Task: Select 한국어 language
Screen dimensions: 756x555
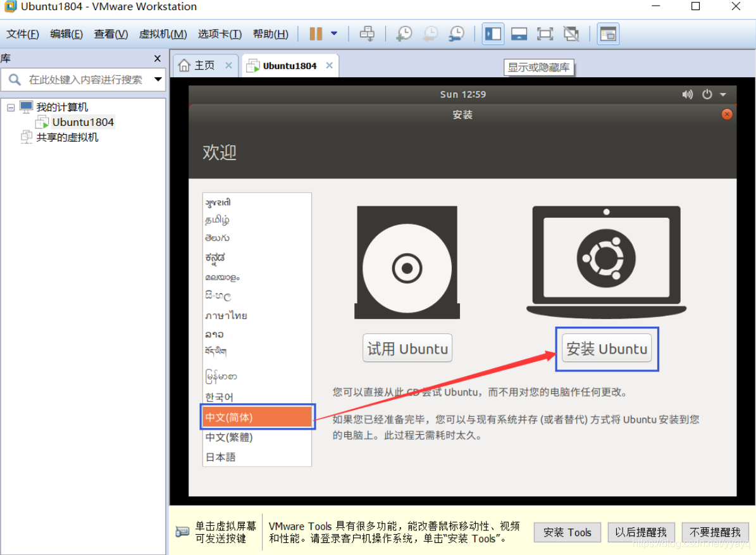Action: [257, 397]
